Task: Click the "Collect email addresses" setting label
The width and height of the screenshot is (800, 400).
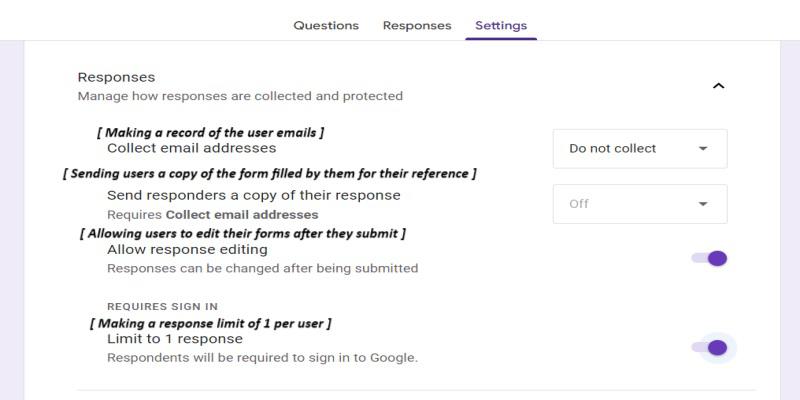Action: [191, 148]
